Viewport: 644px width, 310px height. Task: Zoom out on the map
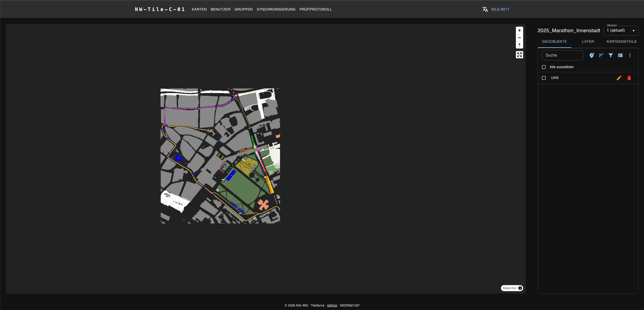[519, 38]
